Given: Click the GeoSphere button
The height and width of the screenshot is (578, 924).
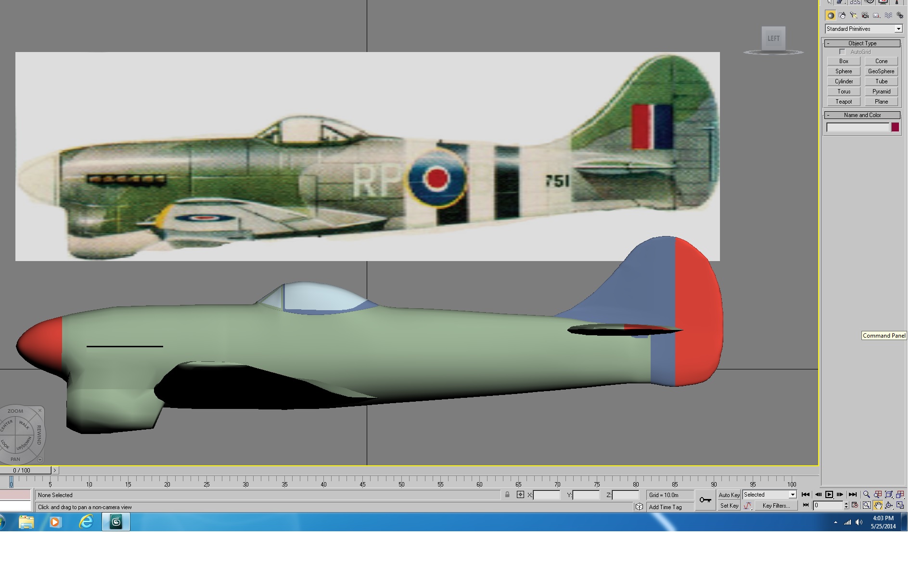Looking at the screenshot, I should click(881, 71).
